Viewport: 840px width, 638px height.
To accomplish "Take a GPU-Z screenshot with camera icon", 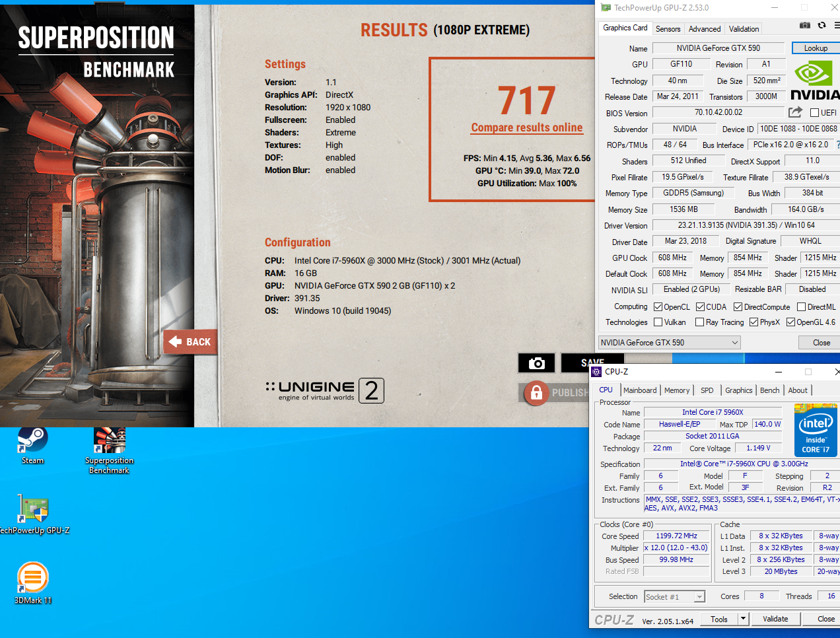I will tap(804, 25).
